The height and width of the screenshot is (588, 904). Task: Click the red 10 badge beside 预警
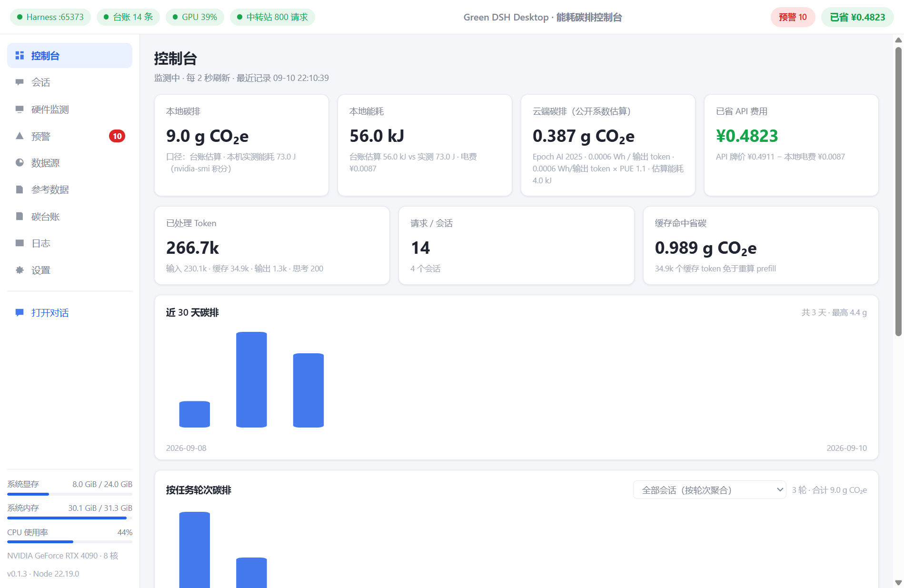[x=117, y=136]
